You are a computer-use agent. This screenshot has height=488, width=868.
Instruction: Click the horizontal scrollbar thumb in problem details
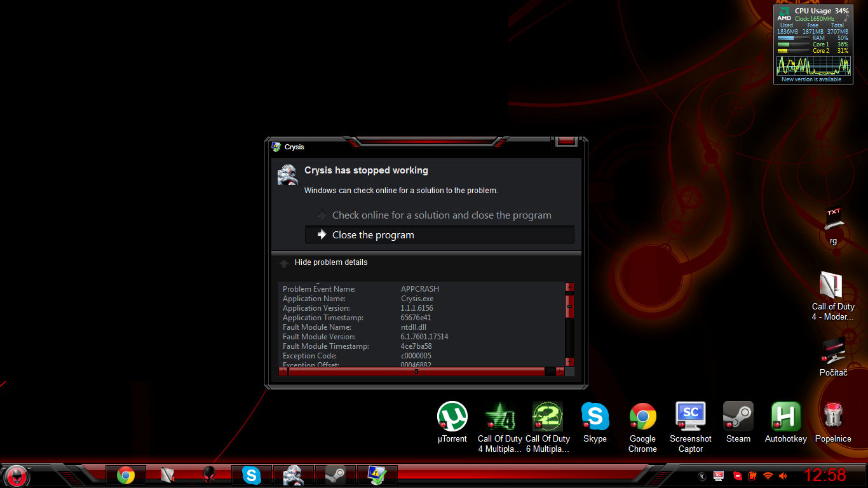click(x=416, y=371)
